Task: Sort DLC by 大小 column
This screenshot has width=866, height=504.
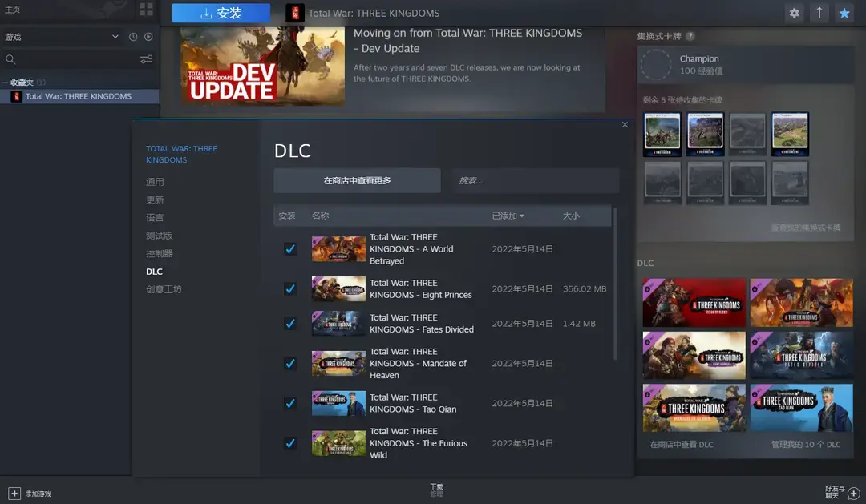Action: pos(571,216)
